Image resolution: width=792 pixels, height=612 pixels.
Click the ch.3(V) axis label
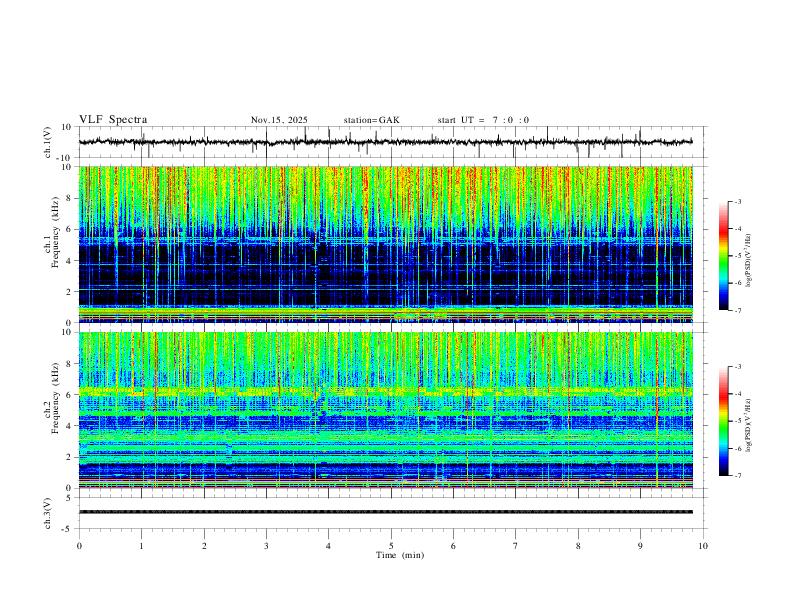48,514
